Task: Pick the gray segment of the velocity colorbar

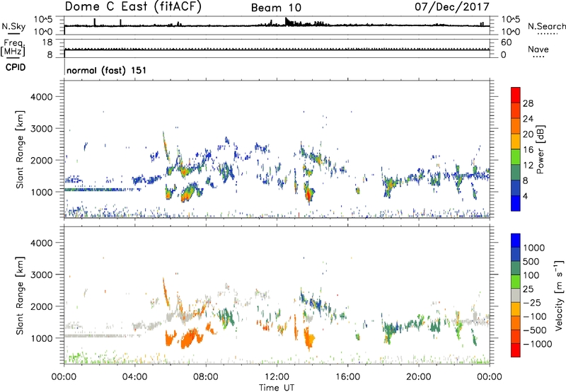Action: pyautogui.click(x=516, y=296)
